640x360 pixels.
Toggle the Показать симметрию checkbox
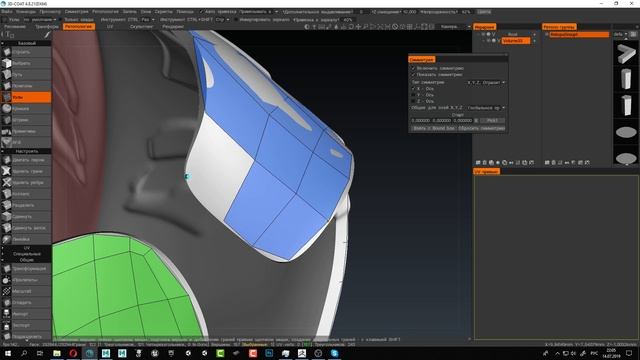coord(413,75)
